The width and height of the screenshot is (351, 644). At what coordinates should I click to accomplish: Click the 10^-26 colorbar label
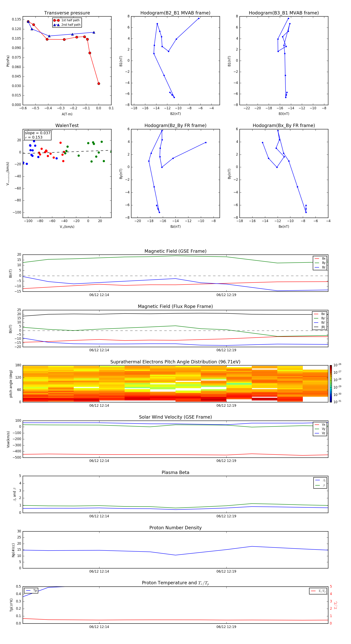[x=337, y=365]
